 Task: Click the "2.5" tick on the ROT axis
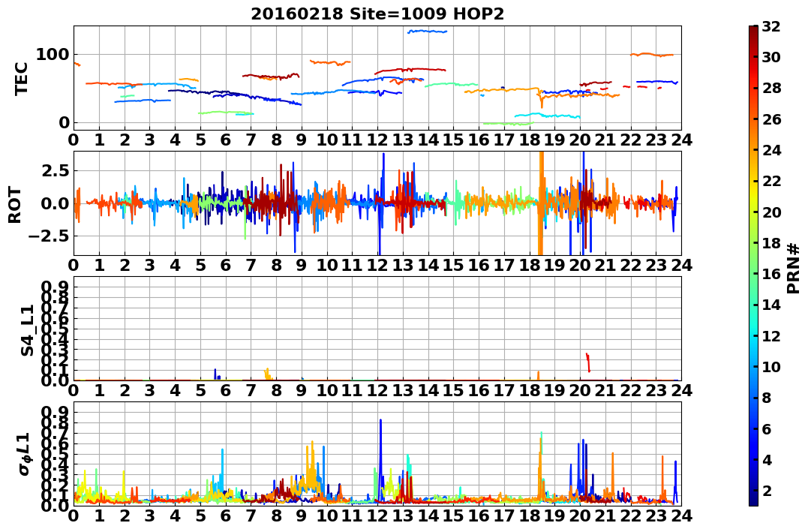tap(55, 170)
